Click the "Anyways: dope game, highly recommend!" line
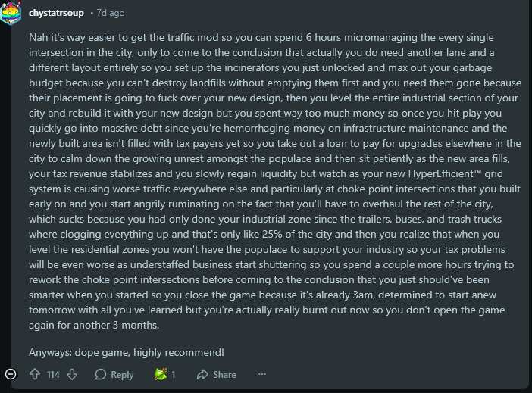Image resolution: width=532 pixels, height=393 pixels. click(127, 351)
